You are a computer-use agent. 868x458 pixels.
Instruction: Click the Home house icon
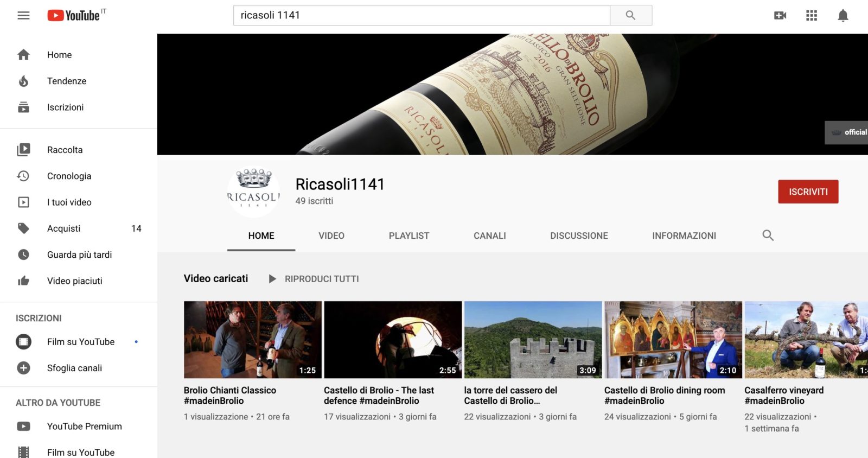coord(23,55)
